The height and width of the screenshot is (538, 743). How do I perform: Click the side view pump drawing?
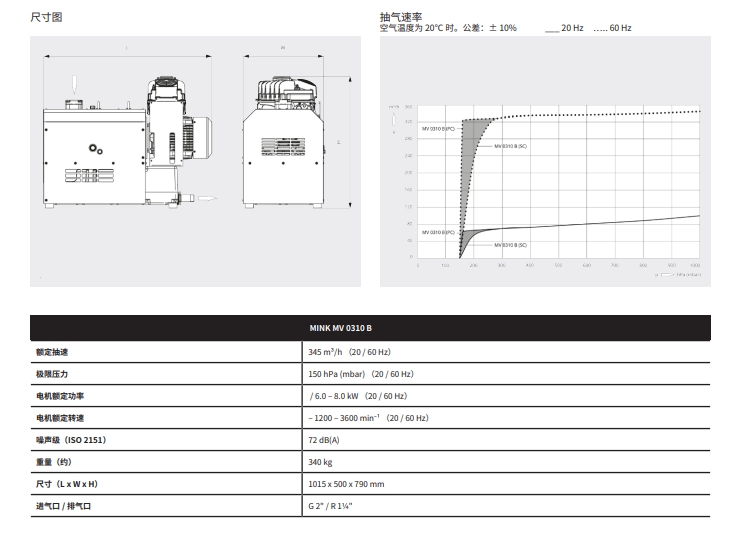click(x=128, y=142)
